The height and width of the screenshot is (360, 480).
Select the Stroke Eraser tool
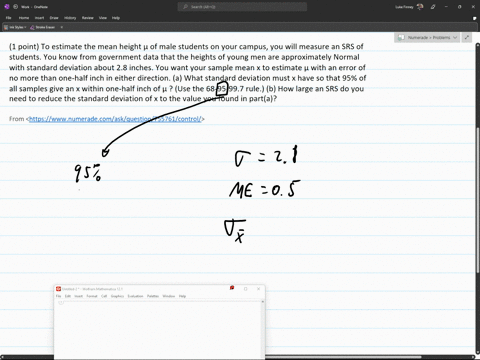[43, 27]
